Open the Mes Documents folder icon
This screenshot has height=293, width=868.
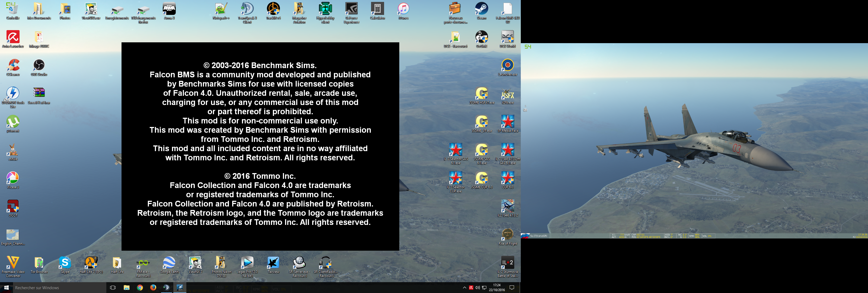[x=39, y=11]
